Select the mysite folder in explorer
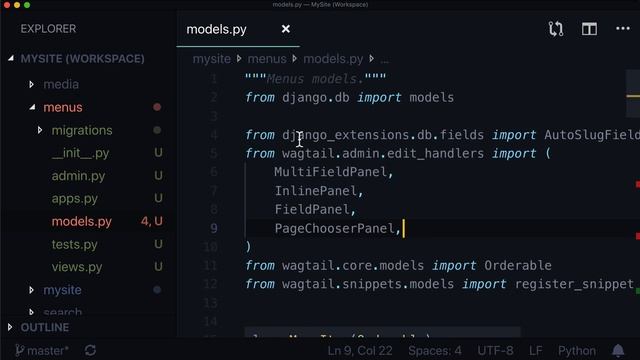 (x=62, y=290)
